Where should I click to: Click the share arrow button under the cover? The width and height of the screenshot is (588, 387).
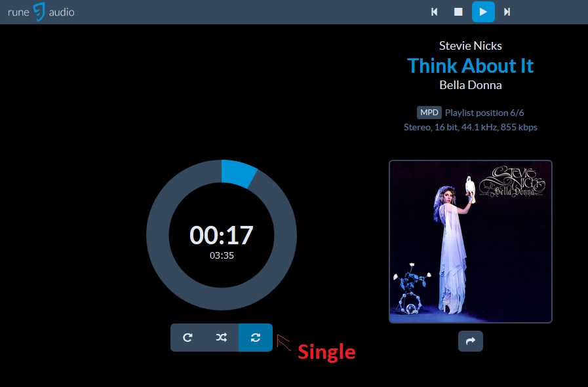471,341
